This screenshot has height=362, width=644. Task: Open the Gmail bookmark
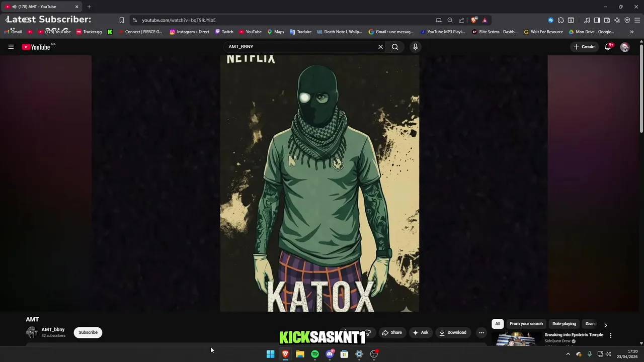[13, 32]
